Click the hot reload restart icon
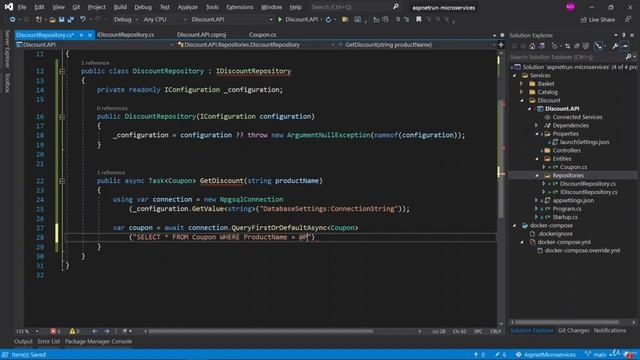640x360 pixels. [x=328, y=19]
